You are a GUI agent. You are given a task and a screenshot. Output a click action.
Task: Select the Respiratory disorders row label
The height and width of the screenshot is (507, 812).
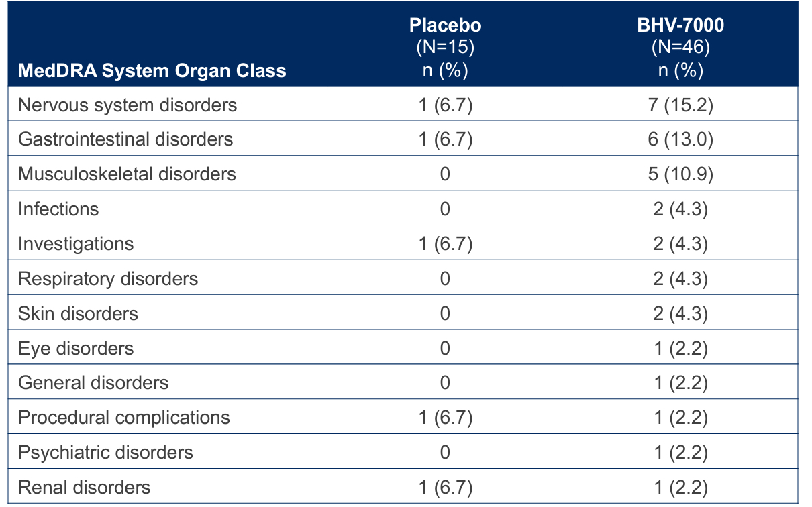(x=108, y=278)
